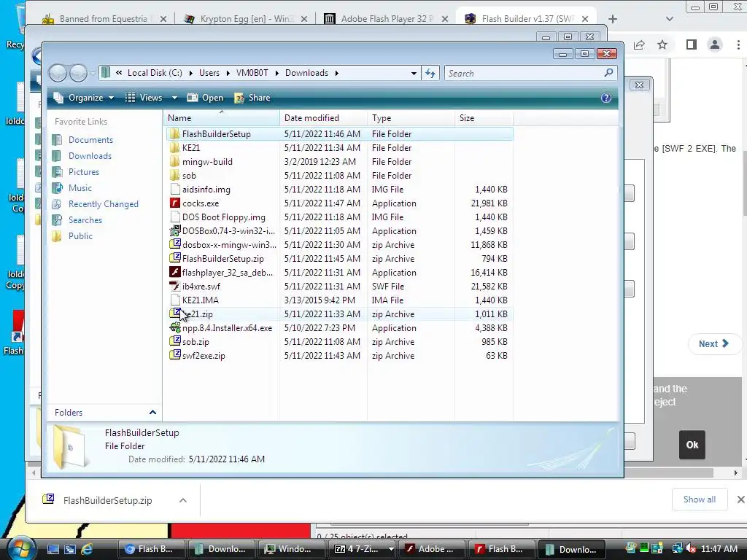The image size is (747, 560).
Task: Open the Windows Start orb
Action: (21, 548)
